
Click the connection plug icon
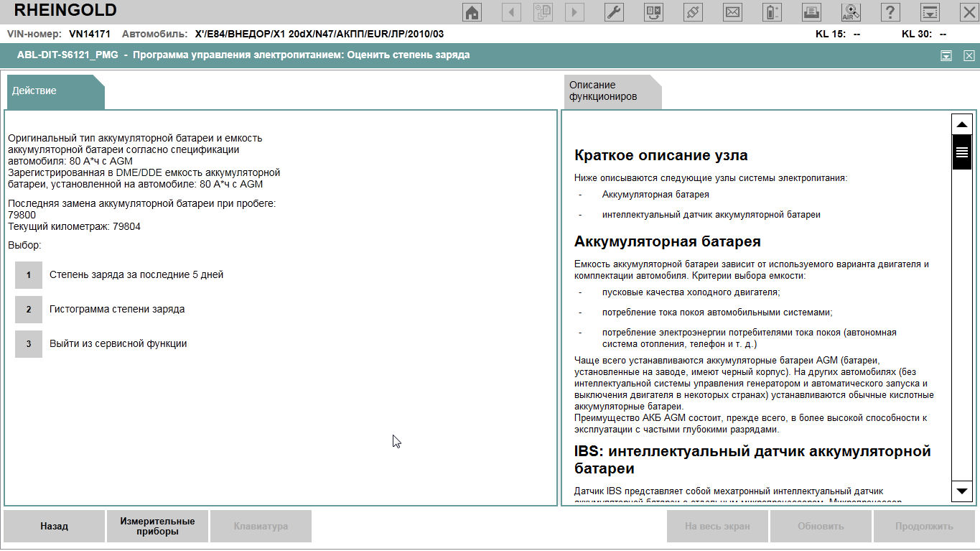[x=694, y=12]
